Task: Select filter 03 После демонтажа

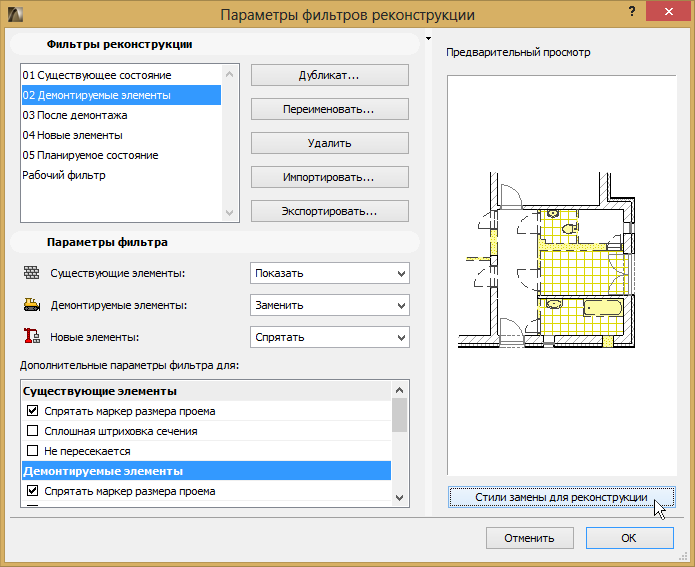Action: 121,115
